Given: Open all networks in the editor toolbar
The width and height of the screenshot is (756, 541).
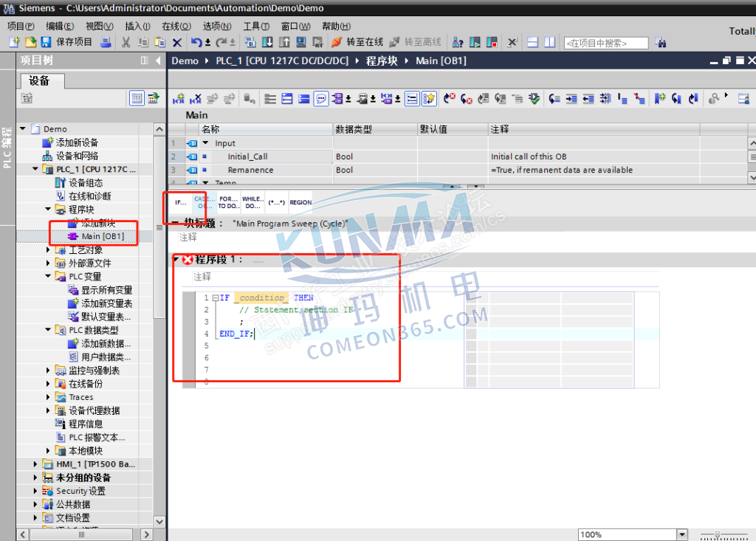Looking at the screenshot, I should [x=287, y=98].
